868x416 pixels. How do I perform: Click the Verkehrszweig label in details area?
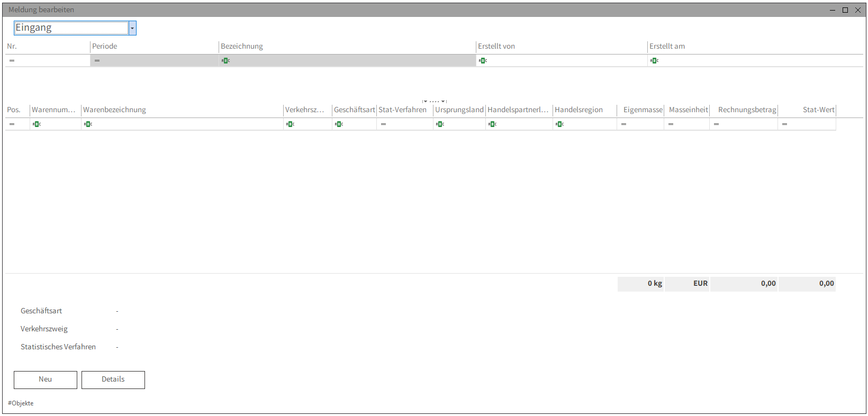click(44, 329)
